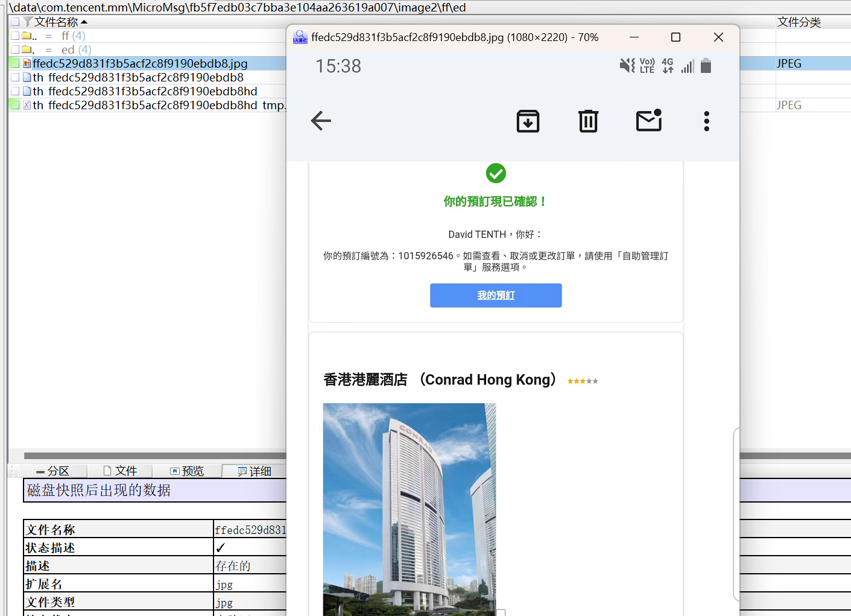Click the filter funnel icon in the file list header
This screenshot has width=851, height=616.
(27, 22)
